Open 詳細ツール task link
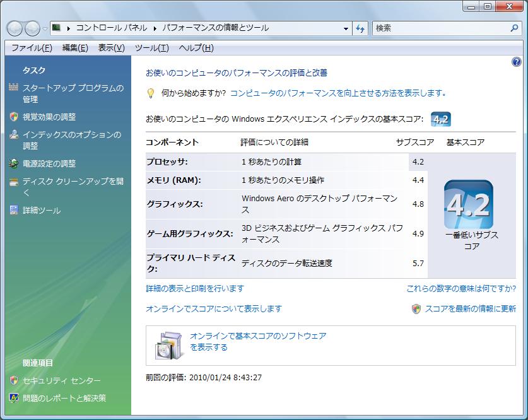528x420 pixels. point(42,211)
